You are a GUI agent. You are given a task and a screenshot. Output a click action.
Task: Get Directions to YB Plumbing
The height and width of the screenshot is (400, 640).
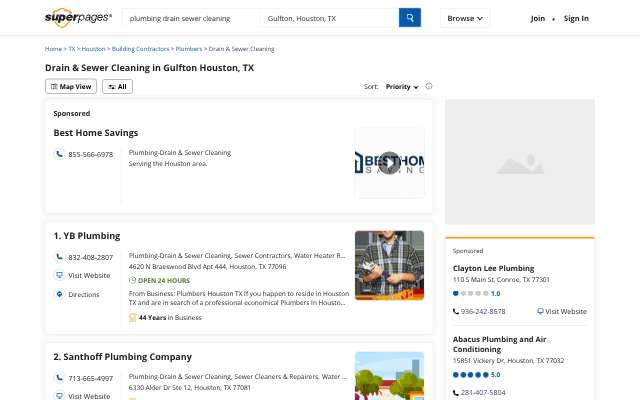[84, 294]
